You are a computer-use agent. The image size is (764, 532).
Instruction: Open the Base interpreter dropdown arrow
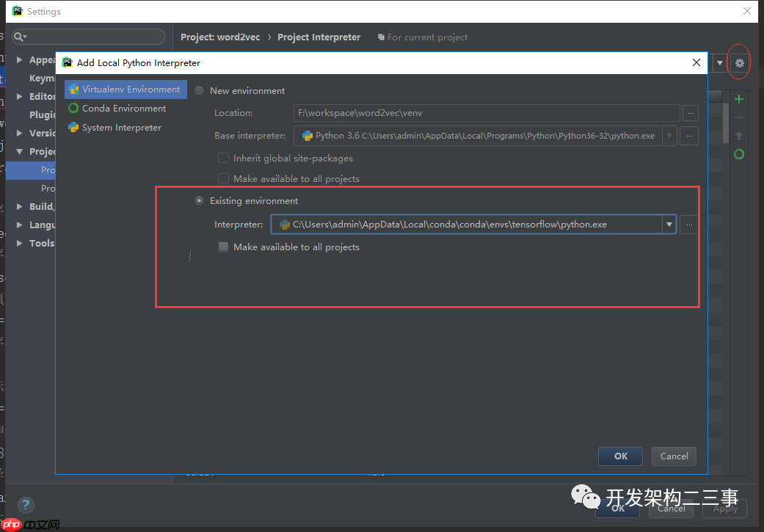point(669,136)
